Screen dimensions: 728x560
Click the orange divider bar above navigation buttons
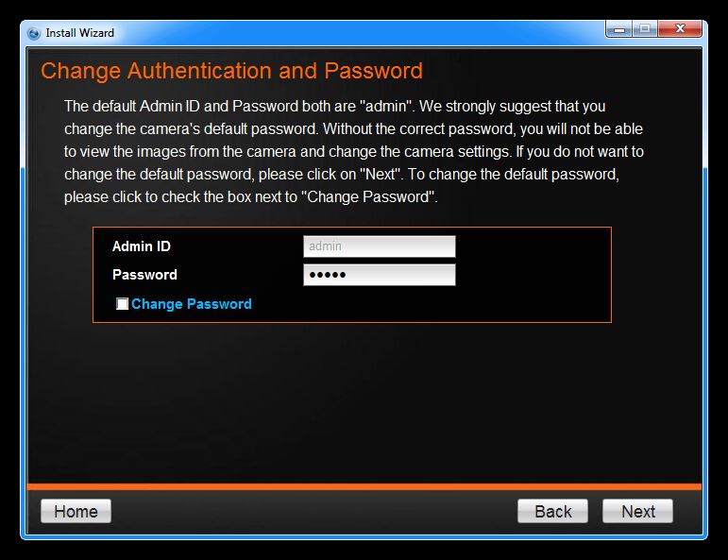coord(364,486)
